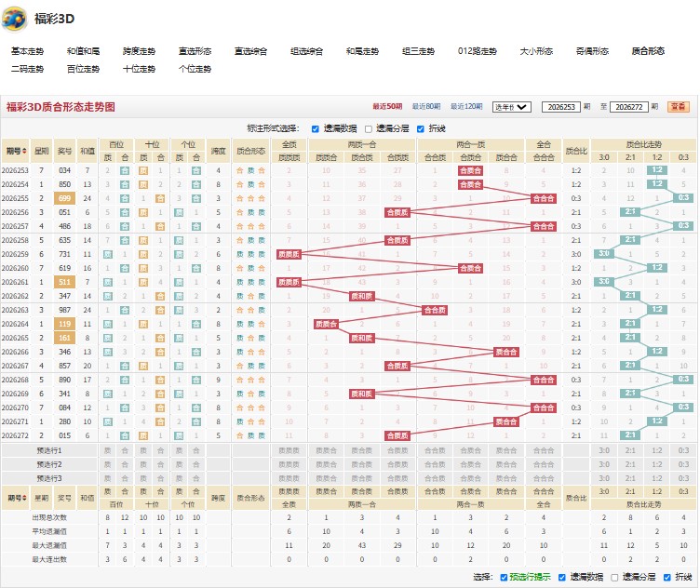This screenshot has width=700, height=588.
Task: Select 质质质 cell in 预选行1
Action: 289,450
